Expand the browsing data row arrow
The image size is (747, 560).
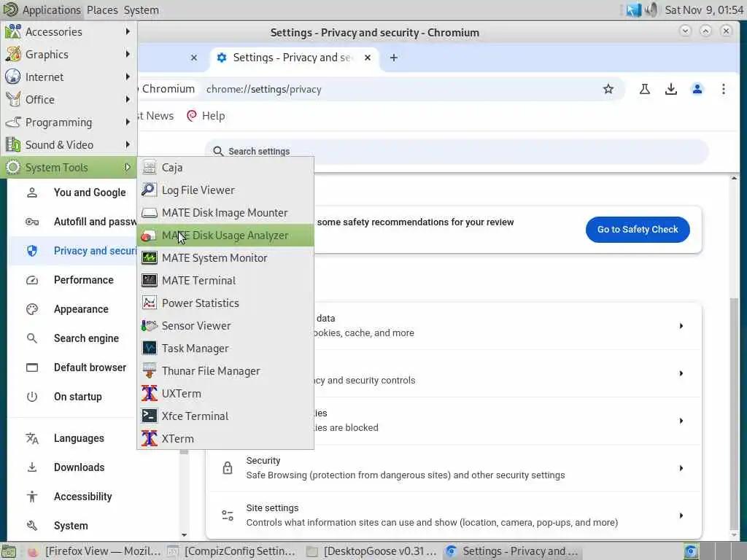[681, 326]
